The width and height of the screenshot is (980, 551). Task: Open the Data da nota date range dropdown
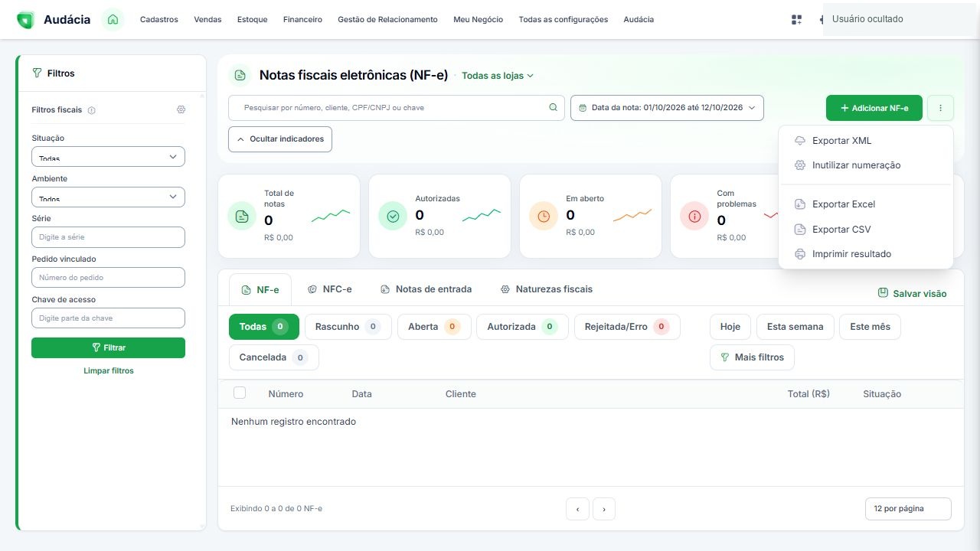[667, 108]
